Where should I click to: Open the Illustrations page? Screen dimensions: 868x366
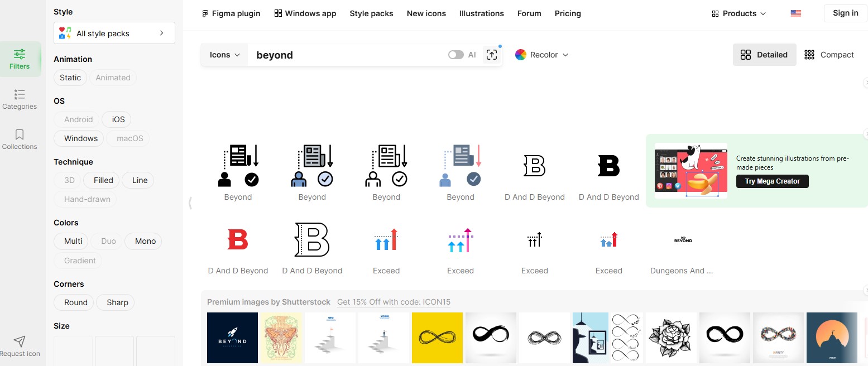(481, 13)
